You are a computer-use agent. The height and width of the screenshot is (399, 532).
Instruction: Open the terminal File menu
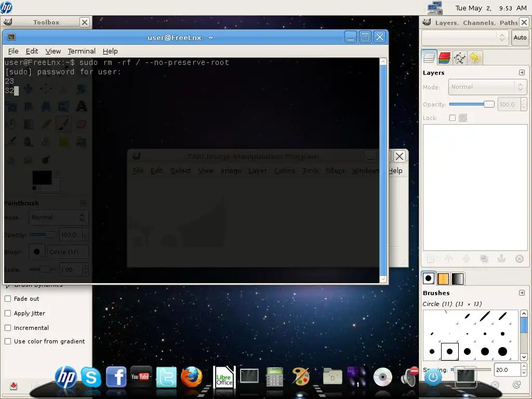[x=13, y=51]
